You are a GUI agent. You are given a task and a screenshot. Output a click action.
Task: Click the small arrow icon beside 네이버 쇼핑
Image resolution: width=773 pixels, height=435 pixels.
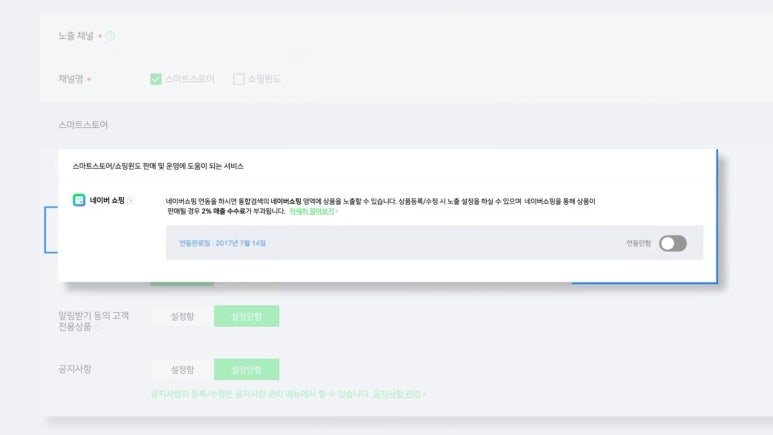click(131, 200)
